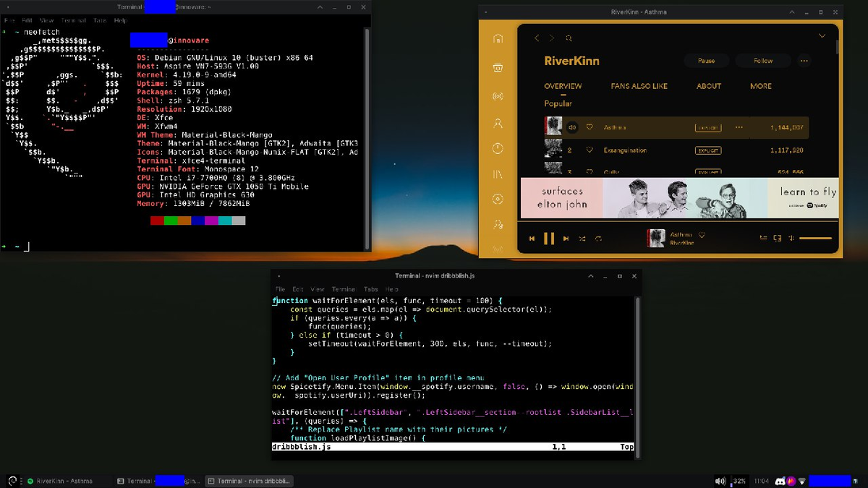Like the Asthma track with row heart
Image resolution: width=868 pixels, height=488 pixels.
click(590, 127)
